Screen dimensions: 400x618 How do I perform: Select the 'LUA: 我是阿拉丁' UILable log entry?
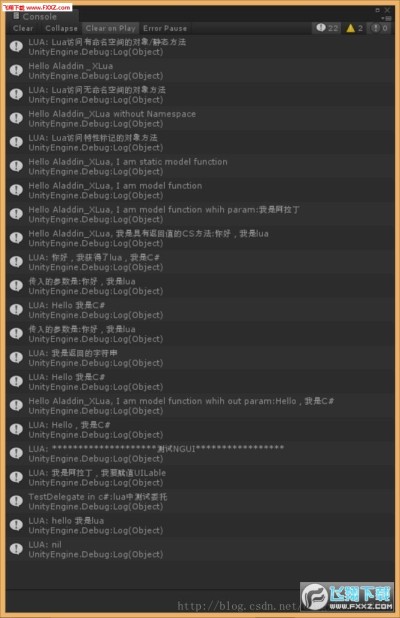tap(200, 477)
